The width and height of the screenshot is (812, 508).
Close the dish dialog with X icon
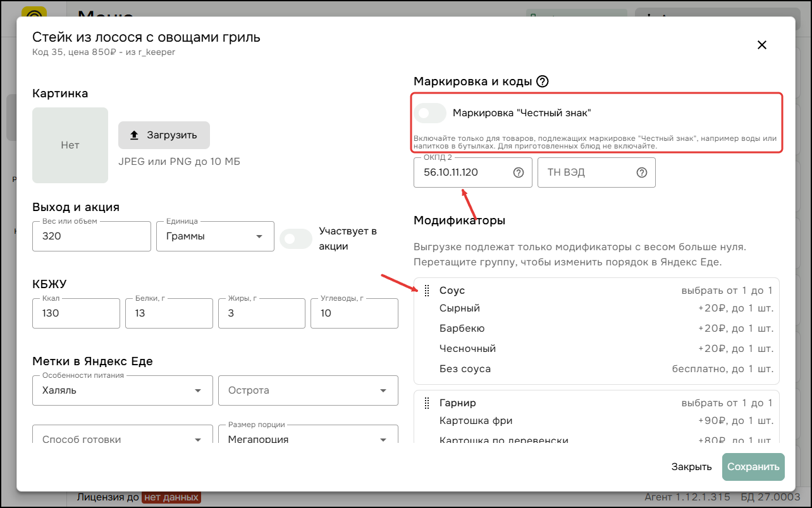point(762,45)
